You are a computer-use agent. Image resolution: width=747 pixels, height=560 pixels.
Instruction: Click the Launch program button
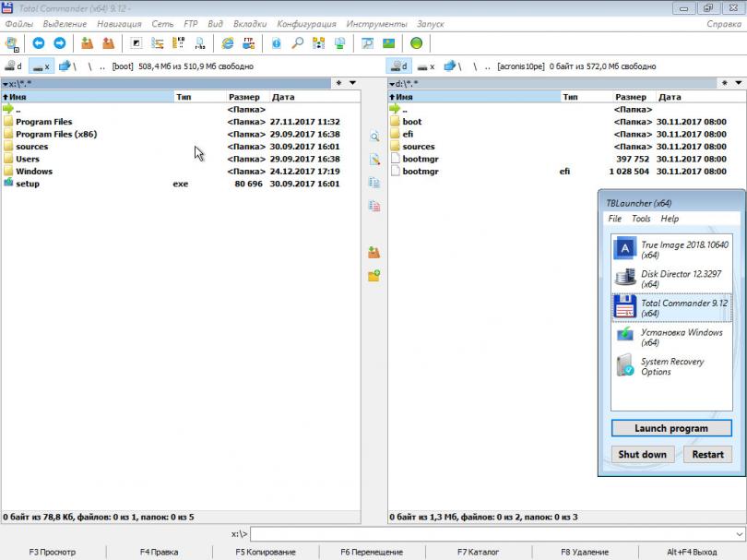tap(671, 428)
